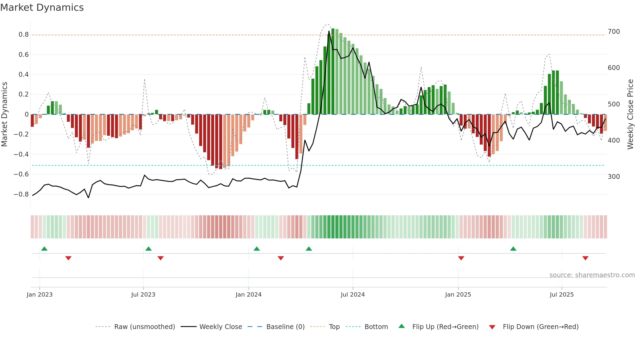Click the green Flip Up triangle nearest Jan 2024
The image size is (644, 362).
(257, 249)
